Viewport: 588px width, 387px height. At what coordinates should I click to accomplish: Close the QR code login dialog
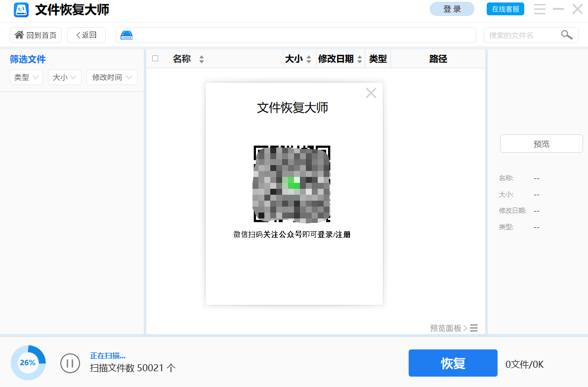tap(371, 93)
